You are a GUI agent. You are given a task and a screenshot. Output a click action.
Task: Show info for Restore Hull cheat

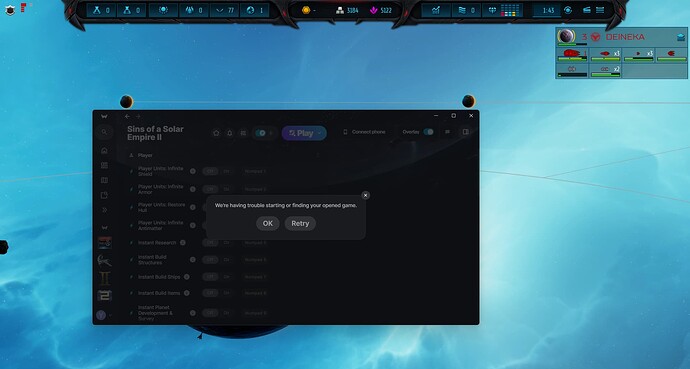(193, 207)
